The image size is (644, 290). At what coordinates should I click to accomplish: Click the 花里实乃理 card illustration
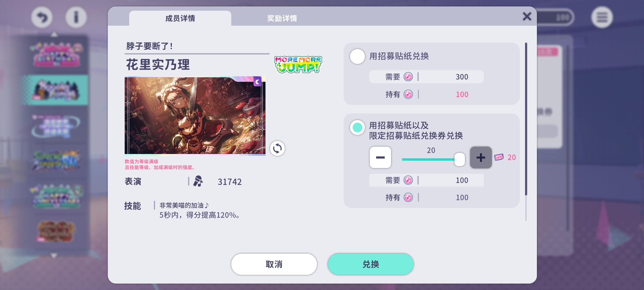[195, 116]
